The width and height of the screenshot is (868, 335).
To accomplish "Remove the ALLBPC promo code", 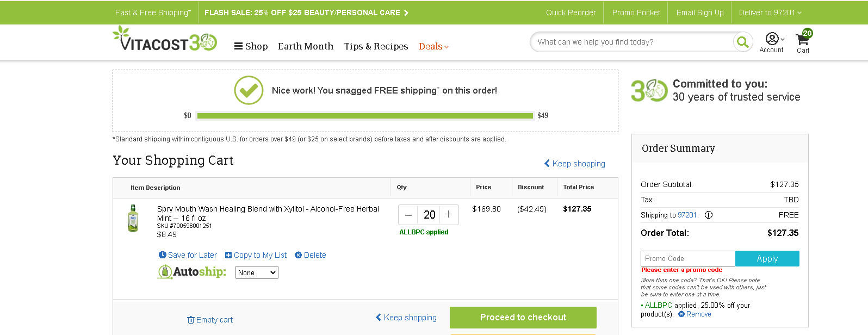I will pyautogui.click(x=695, y=314).
